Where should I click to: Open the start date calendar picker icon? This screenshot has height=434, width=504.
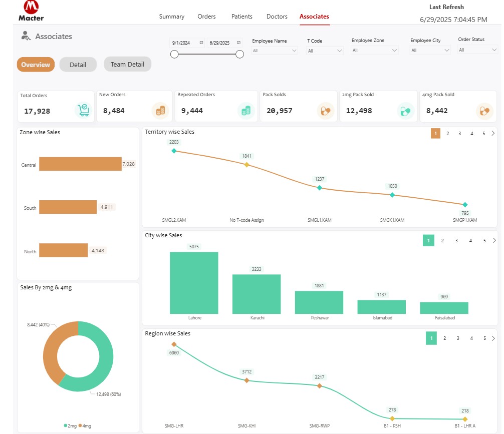[x=201, y=43]
